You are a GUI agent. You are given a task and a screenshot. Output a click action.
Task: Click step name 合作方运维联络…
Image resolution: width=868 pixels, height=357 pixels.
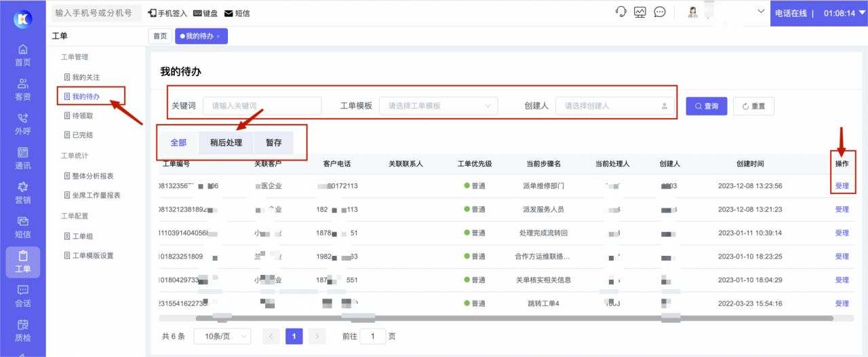pos(542,257)
